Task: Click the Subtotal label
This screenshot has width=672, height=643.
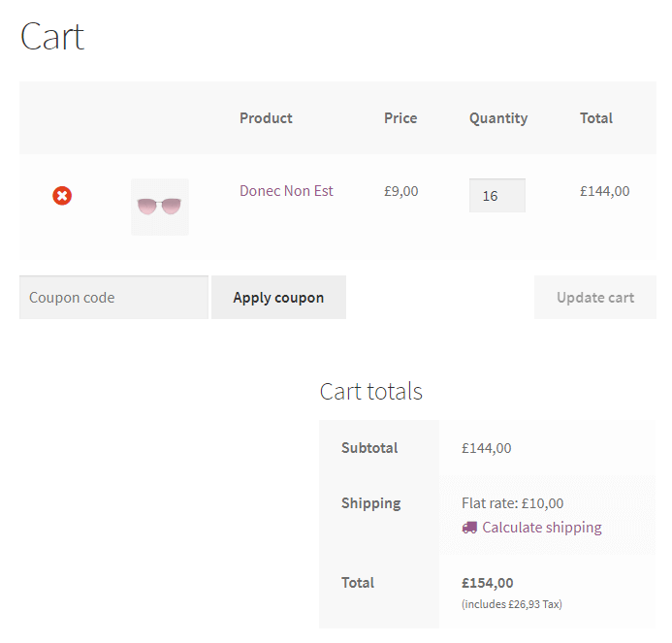Action: tap(369, 448)
